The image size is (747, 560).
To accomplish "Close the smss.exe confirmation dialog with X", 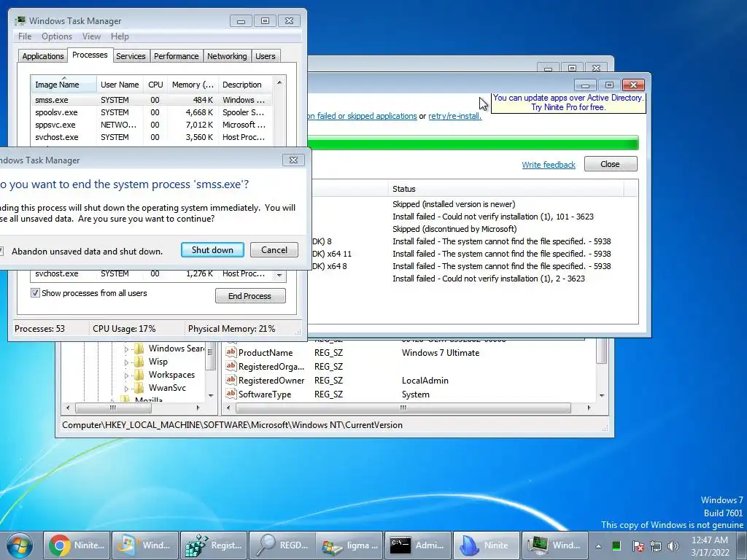I will click(x=293, y=160).
